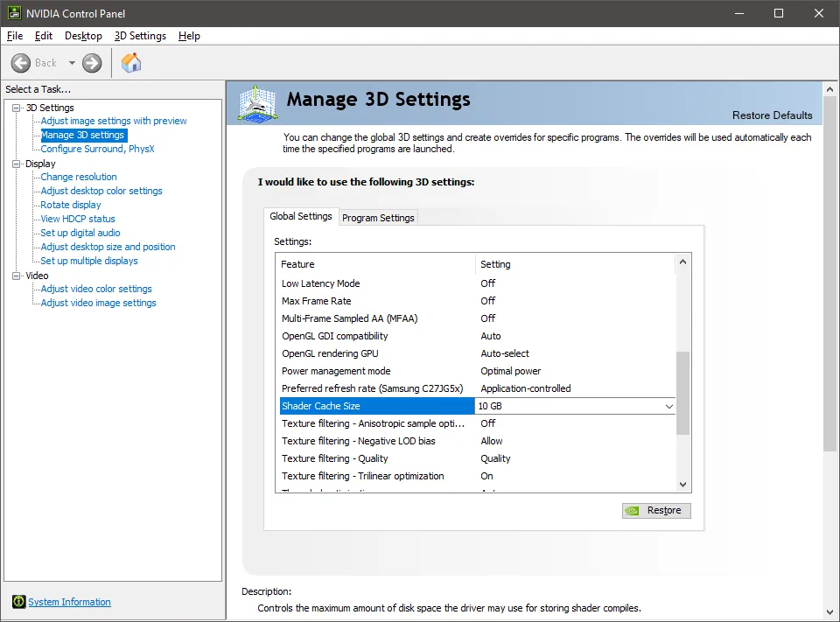Collapse the Video tree node
The width and height of the screenshot is (840, 622).
pyautogui.click(x=16, y=276)
